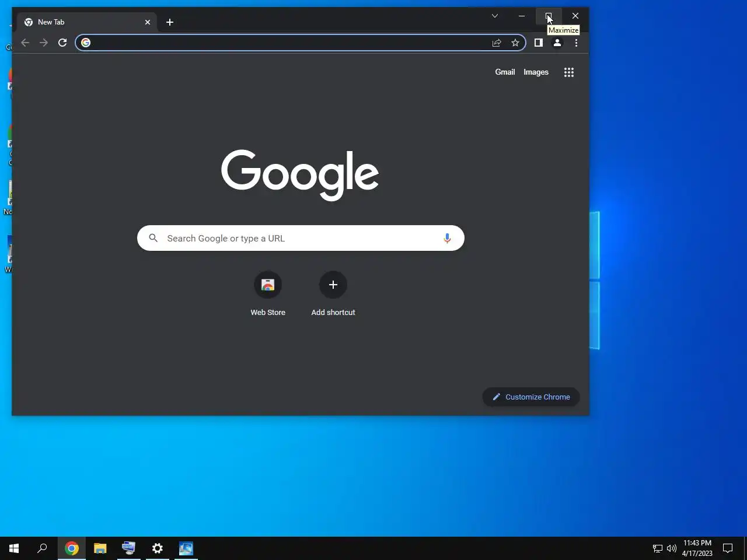The width and height of the screenshot is (747, 560).
Task: Open the side panel icon
Action: [x=539, y=43]
